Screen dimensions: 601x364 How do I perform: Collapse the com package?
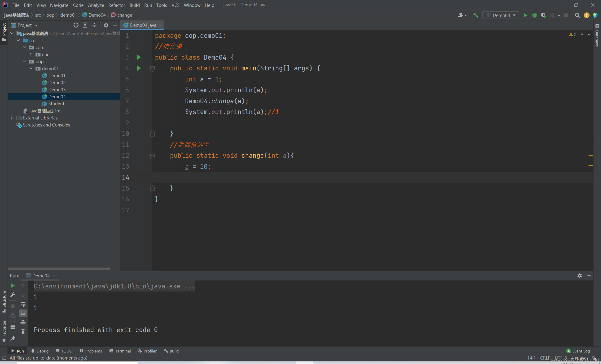24,47
